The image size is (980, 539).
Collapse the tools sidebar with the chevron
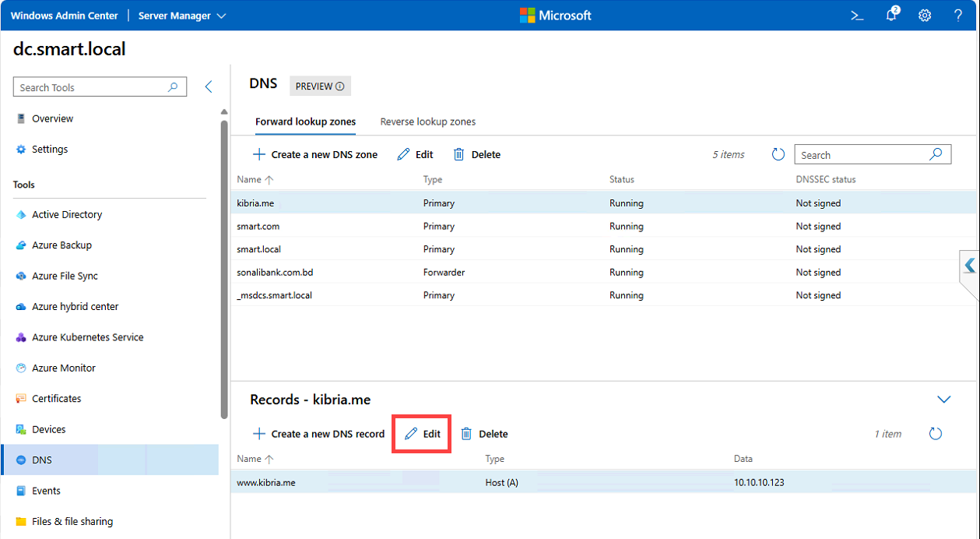(208, 87)
